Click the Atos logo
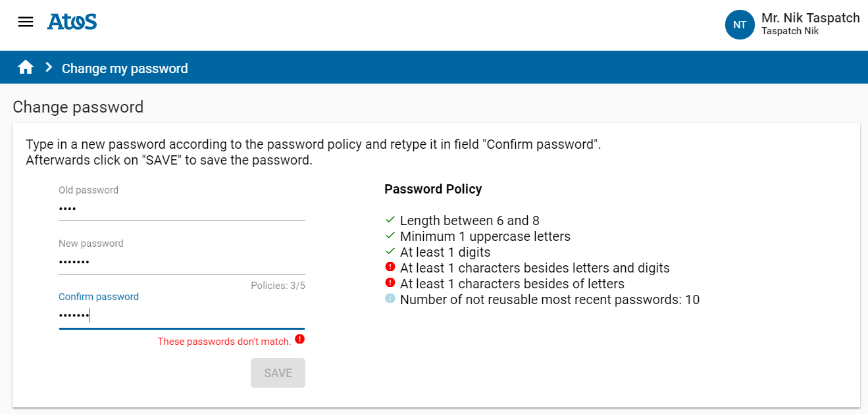Screen dimensions: 868x414 [71, 21]
